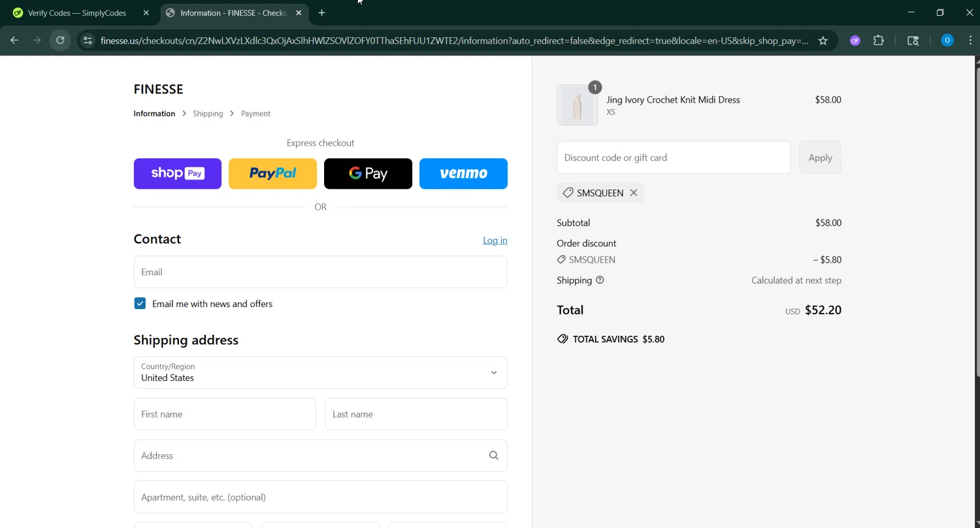
Task: Focus the Email input field
Action: tap(320, 272)
